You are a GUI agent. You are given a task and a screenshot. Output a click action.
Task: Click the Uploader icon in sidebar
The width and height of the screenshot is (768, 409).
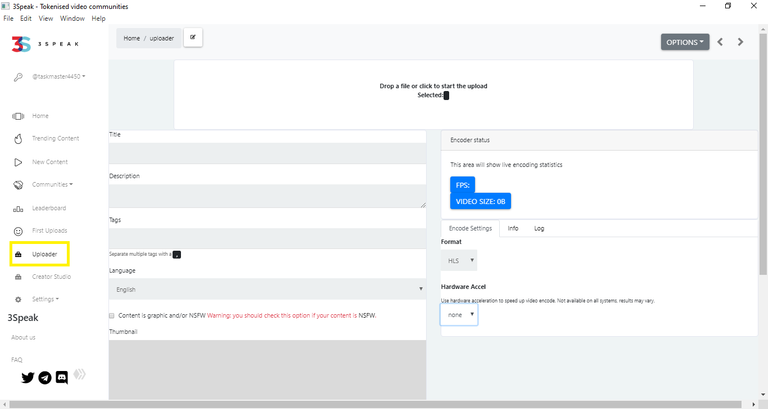[18, 254]
